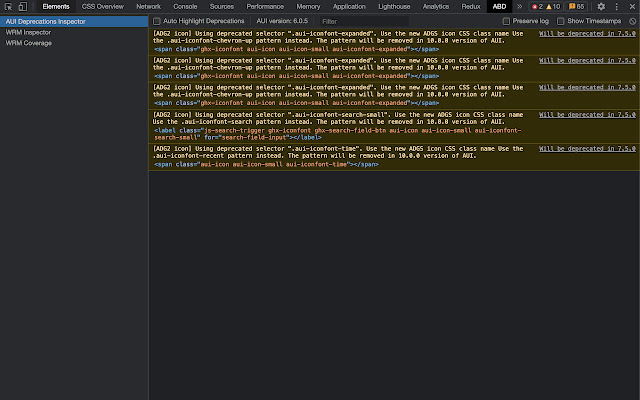The height and width of the screenshot is (400, 640).
Task: Open the Network tab
Action: click(149, 7)
